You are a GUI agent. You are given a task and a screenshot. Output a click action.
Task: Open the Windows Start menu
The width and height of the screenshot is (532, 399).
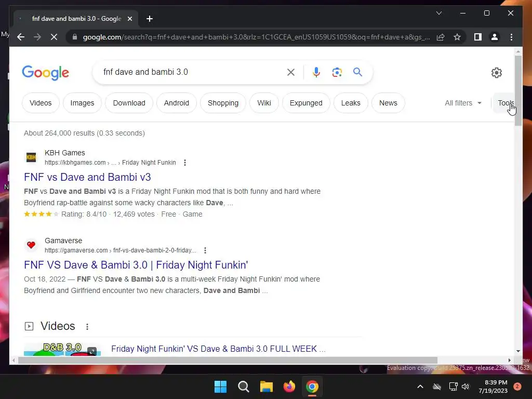[220, 387]
